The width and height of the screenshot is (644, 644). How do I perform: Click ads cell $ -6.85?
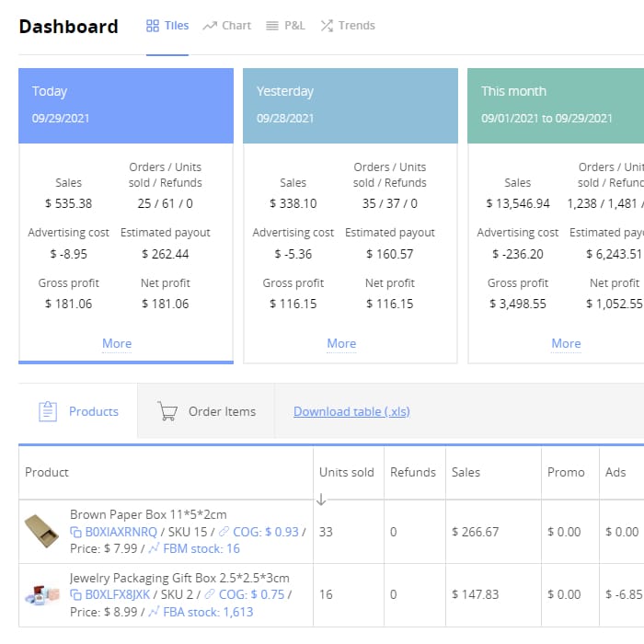coord(624,594)
